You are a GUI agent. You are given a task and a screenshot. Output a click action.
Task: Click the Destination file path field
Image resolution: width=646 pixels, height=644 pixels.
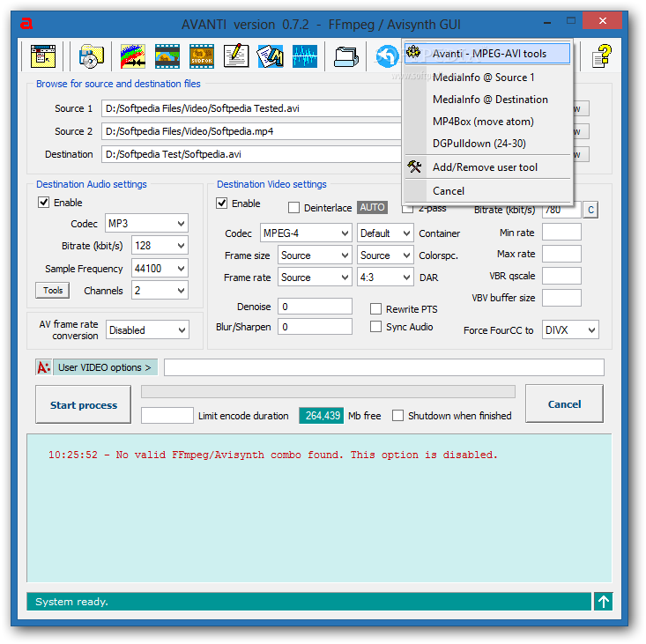click(x=251, y=154)
